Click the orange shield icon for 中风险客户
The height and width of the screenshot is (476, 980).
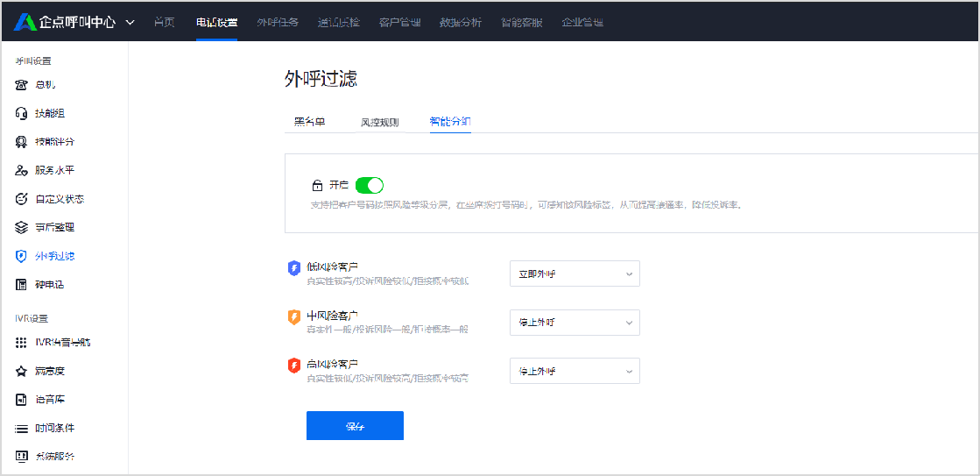(x=294, y=316)
